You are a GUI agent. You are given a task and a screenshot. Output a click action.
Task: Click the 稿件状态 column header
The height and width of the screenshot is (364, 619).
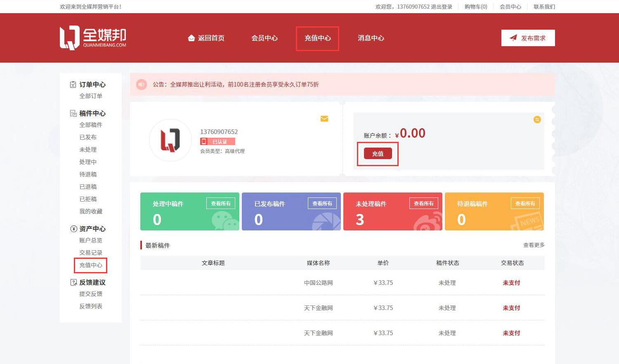(x=448, y=263)
